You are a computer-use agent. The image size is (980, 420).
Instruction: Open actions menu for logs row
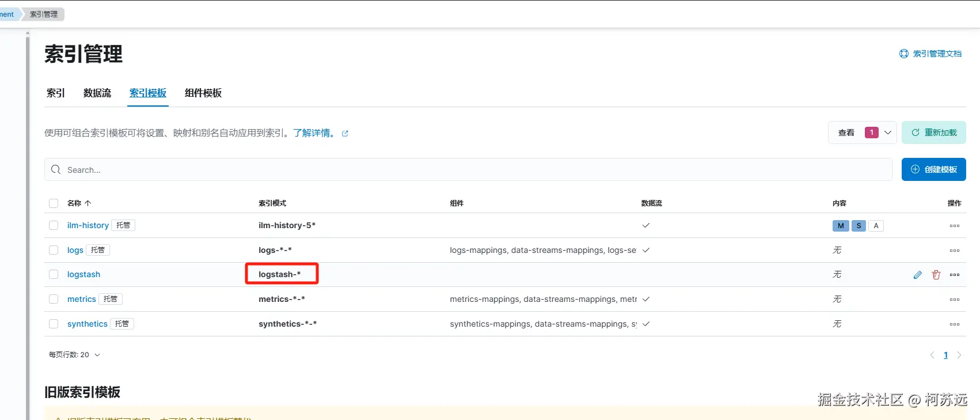pos(955,251)
